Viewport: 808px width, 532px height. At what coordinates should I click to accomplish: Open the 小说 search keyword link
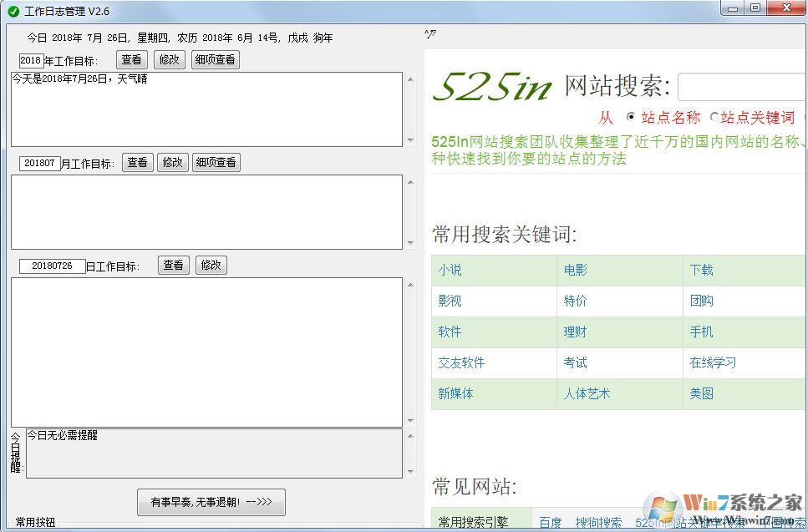[449, 270]
